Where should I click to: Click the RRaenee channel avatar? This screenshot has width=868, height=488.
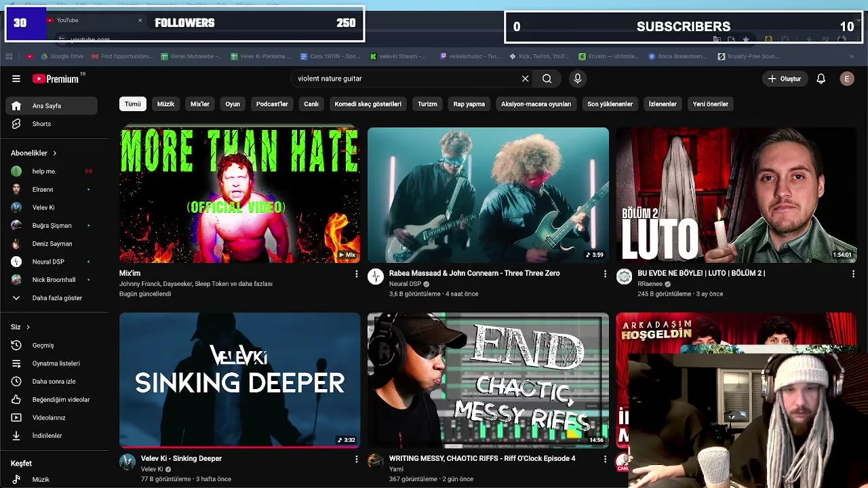pyautogui.click(x=625, y=277)
